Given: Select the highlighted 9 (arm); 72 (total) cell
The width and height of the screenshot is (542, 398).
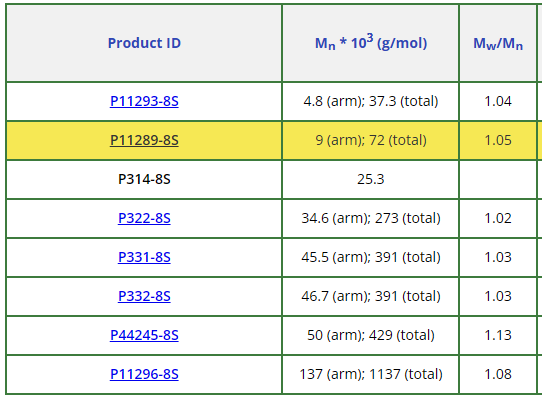Looking at the screenshot, I should point(371,140).
